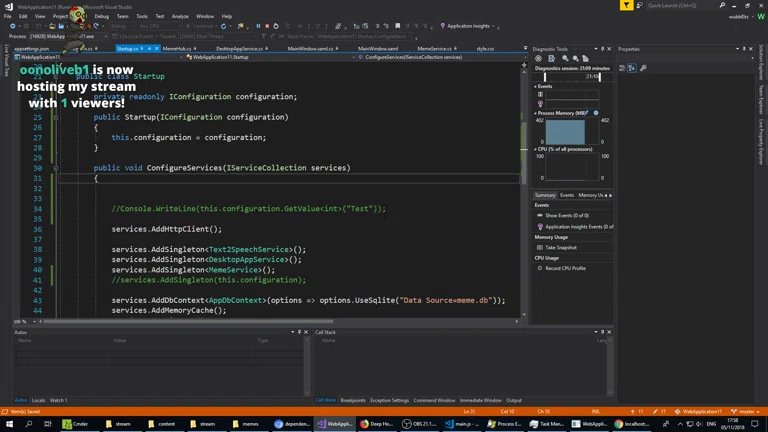Click Record CPU Profile

(565, 268)
